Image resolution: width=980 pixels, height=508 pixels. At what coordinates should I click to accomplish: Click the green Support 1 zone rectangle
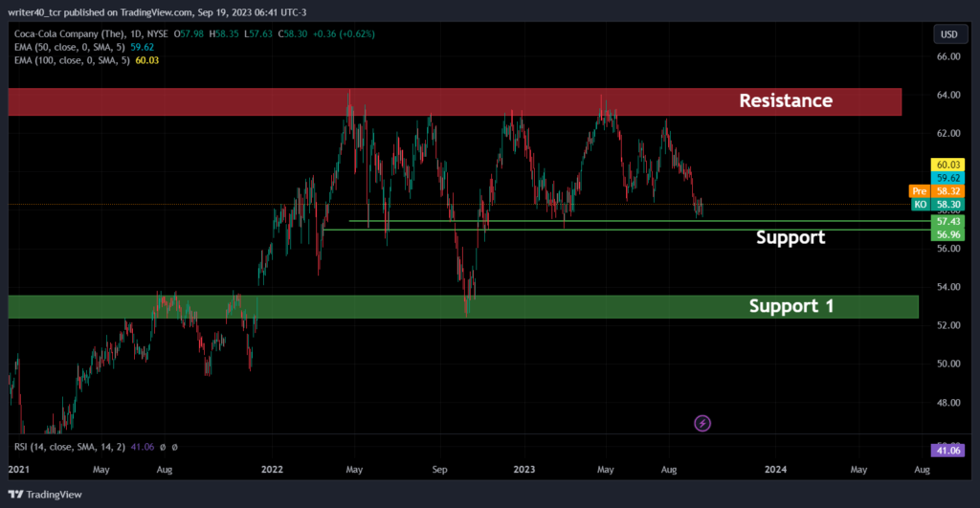(463, 307)
